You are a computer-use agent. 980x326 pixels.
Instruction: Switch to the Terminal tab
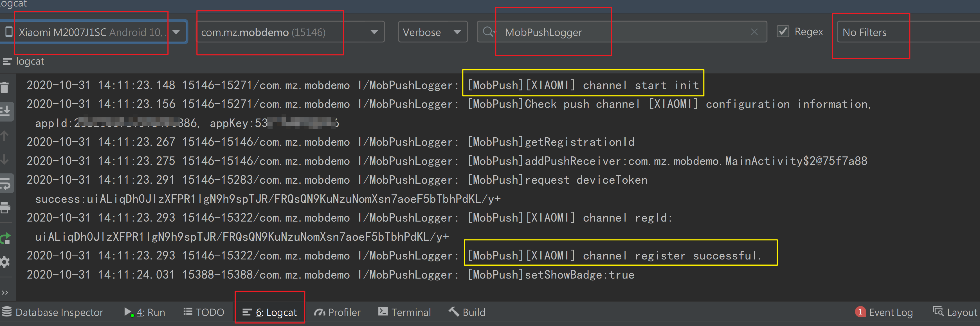pos(404,312)
